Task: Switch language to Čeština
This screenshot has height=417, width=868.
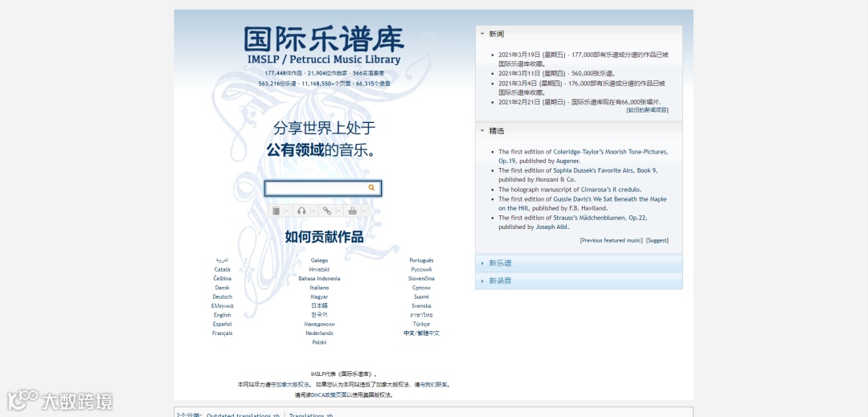Action: coord(222,279)
